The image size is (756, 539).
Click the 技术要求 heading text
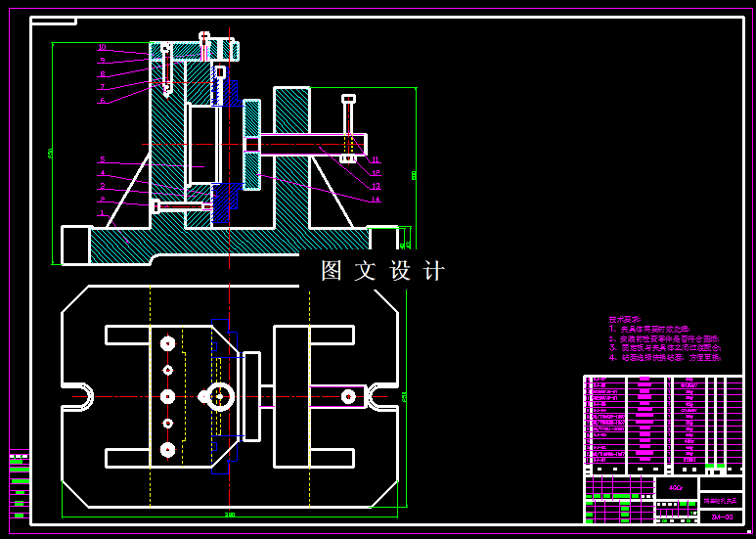625,319
